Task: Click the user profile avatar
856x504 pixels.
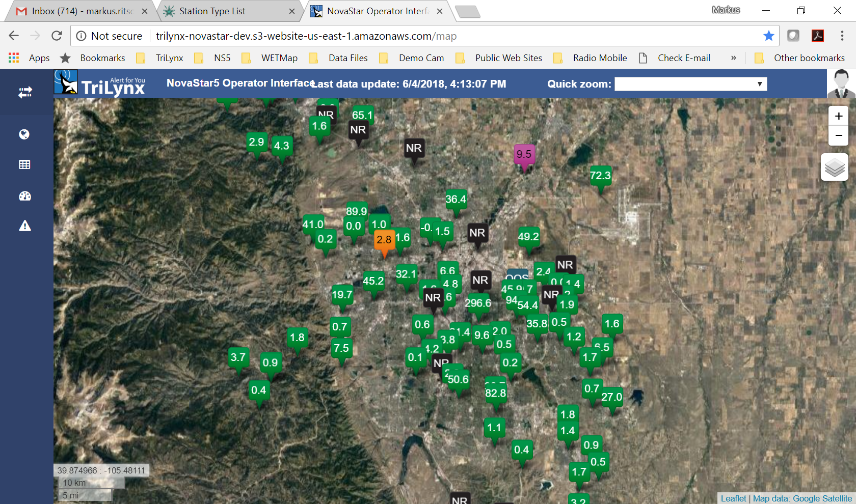Action: coord(841,84)
